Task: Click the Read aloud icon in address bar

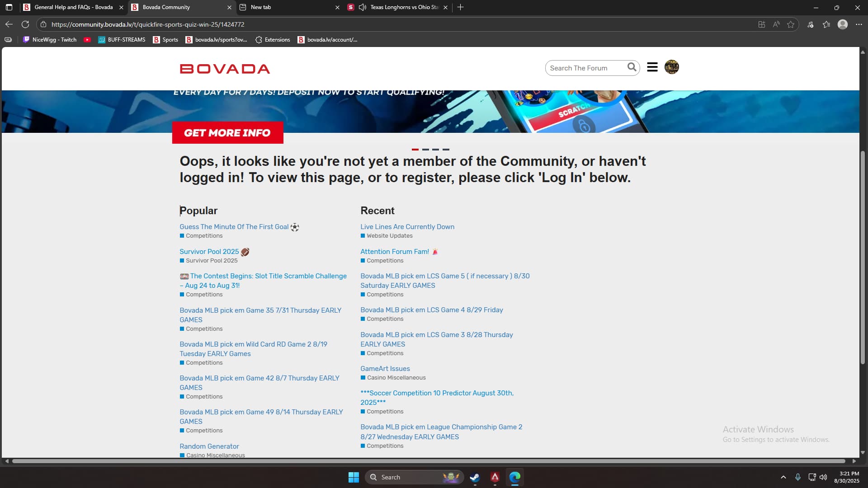Action: point(776,24)
